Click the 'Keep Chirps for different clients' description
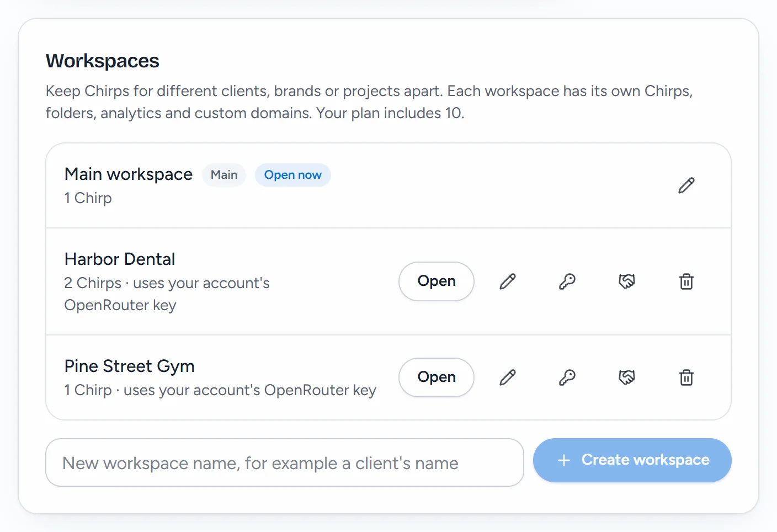This screenshot has width=777, height=532. point(369,102)
